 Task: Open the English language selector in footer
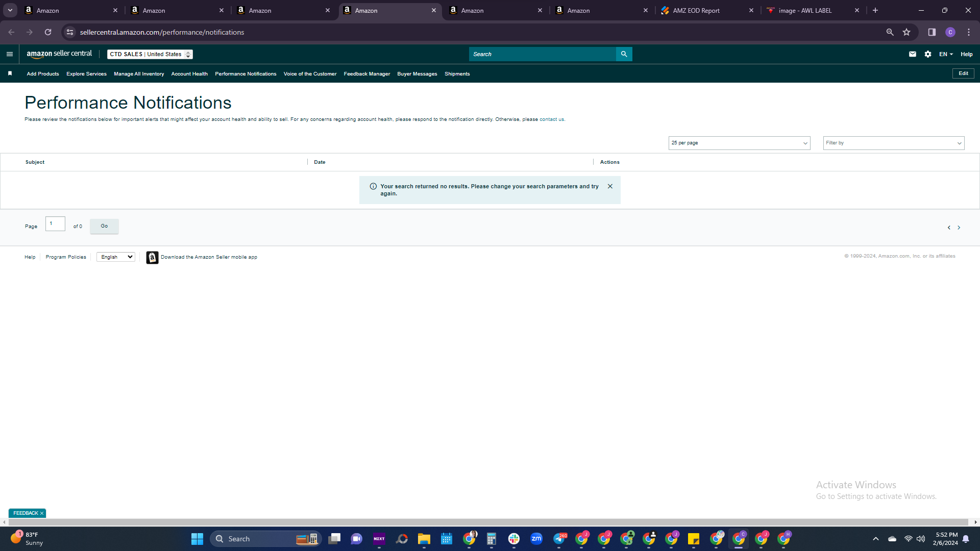click(x=116, y=257)
